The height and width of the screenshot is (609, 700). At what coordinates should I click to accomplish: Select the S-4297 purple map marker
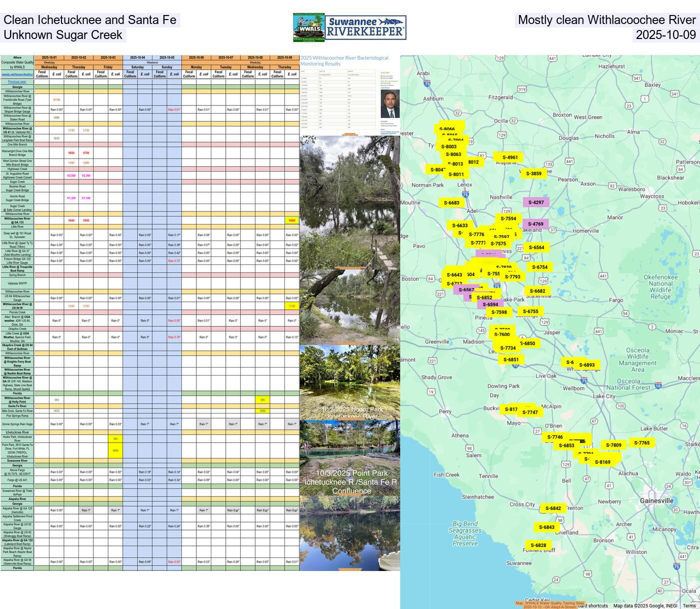(x=536, y=202)
